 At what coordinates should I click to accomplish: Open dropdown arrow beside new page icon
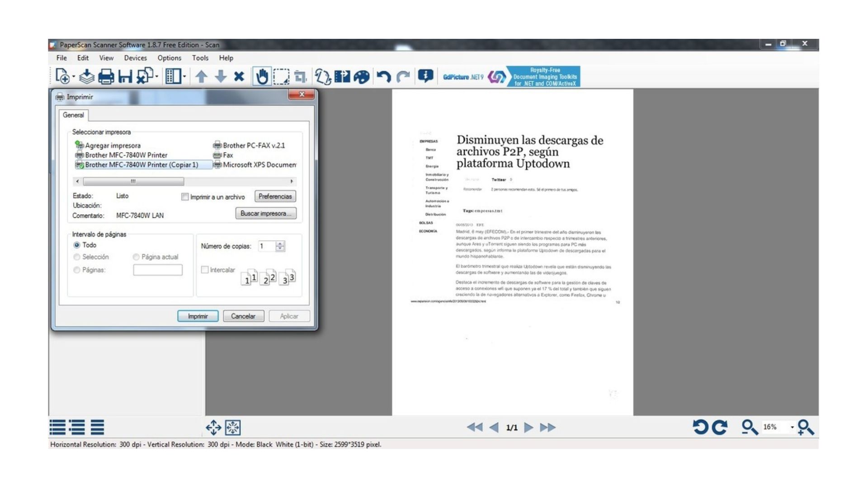pos(73,77)
